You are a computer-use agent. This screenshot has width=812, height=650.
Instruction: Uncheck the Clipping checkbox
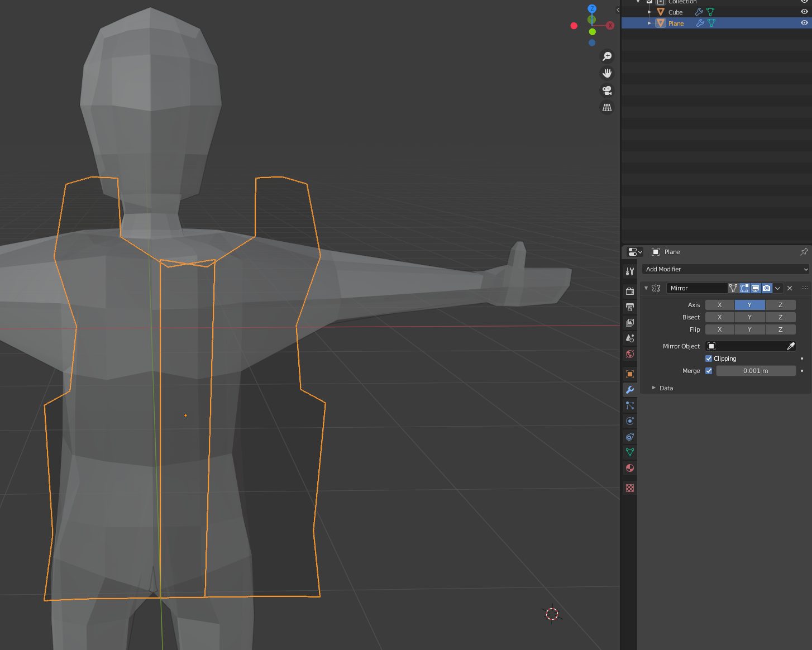pyautogui.click(x=709, y=359)
